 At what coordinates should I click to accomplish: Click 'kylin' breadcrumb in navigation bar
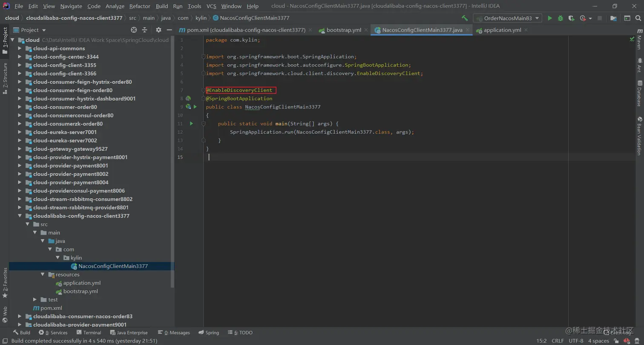click(x=200, y=18)
